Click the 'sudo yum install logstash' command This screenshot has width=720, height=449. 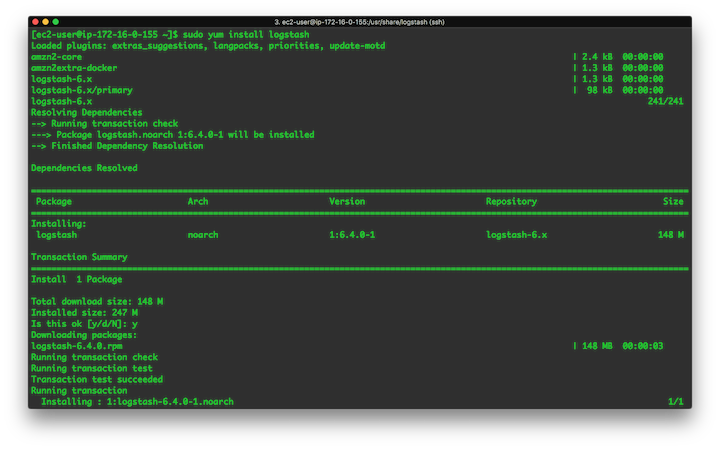pyautogui.click(x=246, y=34)
